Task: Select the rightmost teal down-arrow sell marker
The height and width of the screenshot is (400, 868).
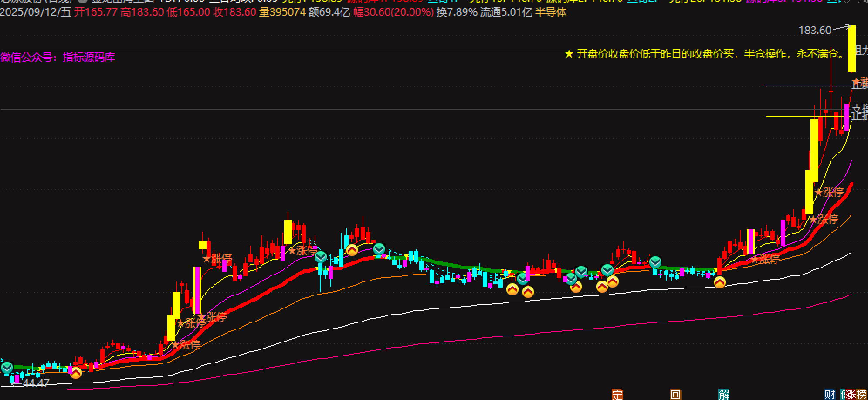Action: pyautogui.click(x=655, y=262)
